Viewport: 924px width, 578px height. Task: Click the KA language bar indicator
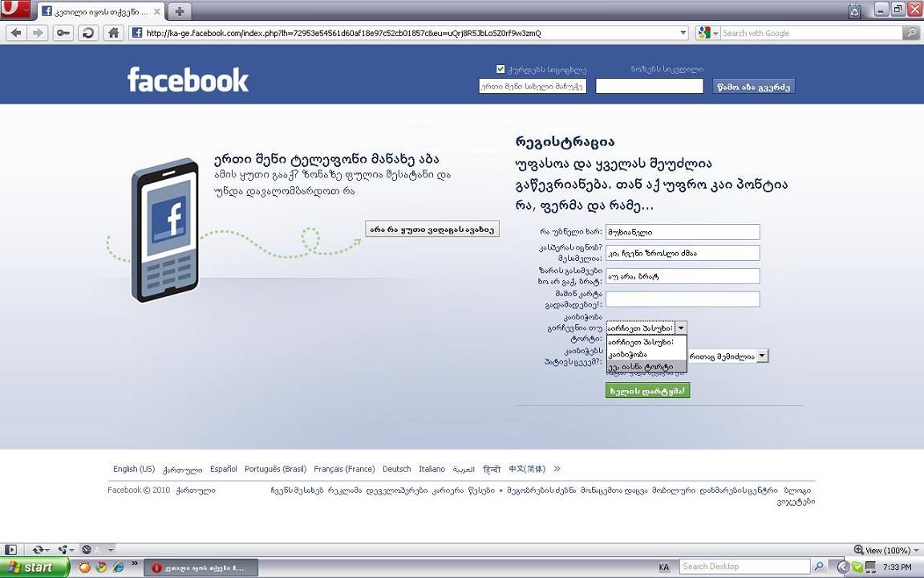point(664,568)
